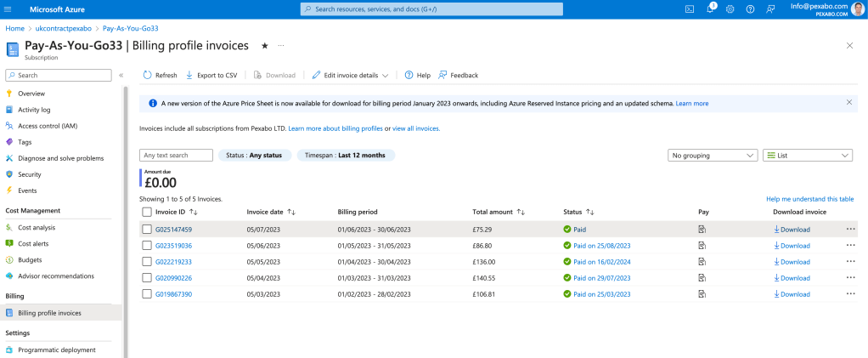Viewport: 868px width, 358px height.
Task: Dismiss the Azure Price Sheet info banner
Action: pyautogui.click(x=849, y=103)
